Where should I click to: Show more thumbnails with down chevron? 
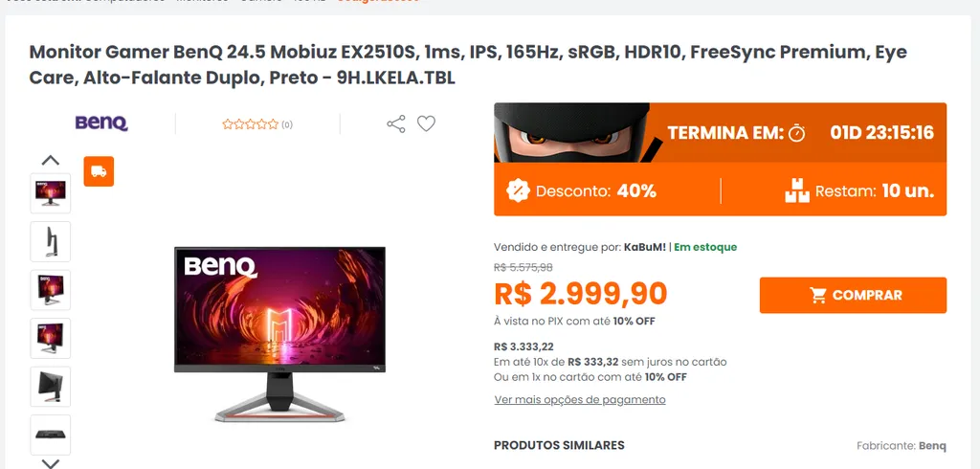[51, 463]
